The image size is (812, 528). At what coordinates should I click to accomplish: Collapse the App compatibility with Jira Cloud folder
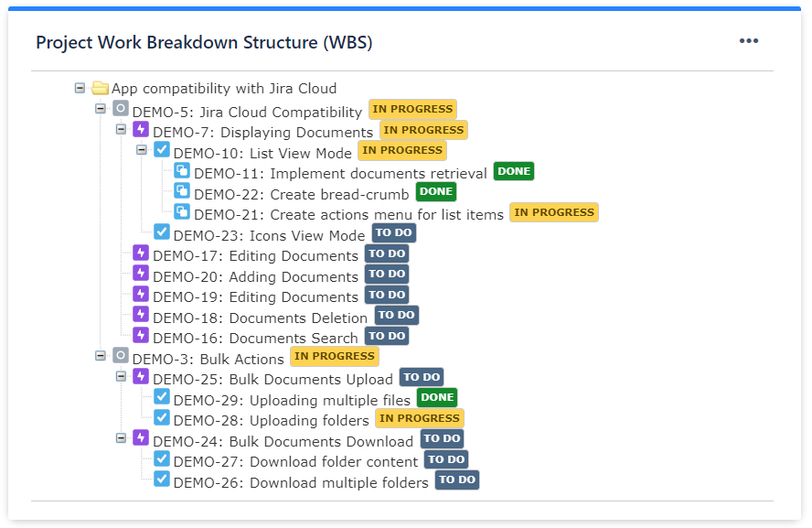80,88
